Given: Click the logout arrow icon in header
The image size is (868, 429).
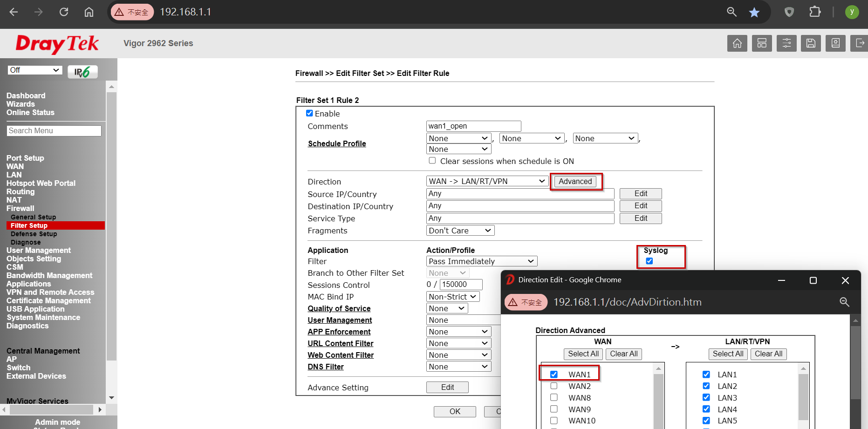Looking at the screenshot, I should 860,43.
